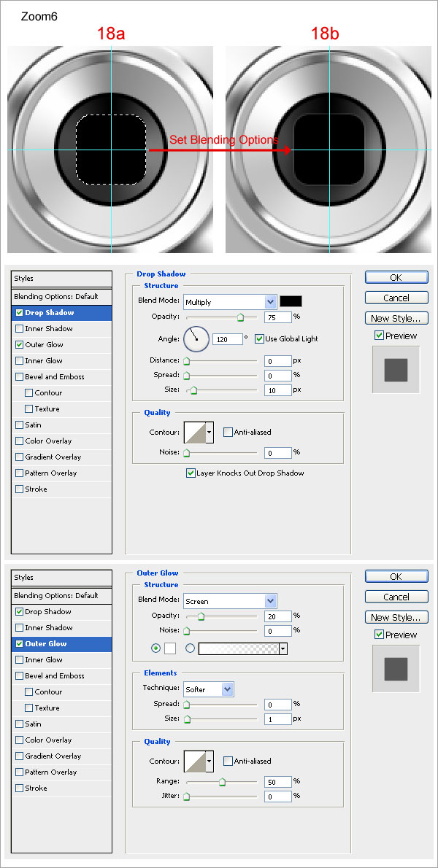Select highlighted Outer Glow row in Outer Glow dialog
The height and width of the screenshot is (868, 438).
coord(61,644)
